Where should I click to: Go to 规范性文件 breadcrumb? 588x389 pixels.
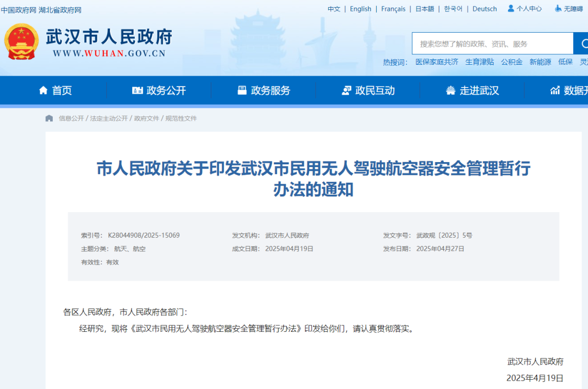(x=181, y=119)
